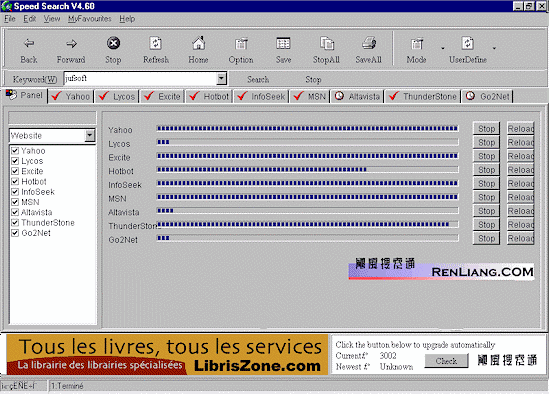Click the Back arrow toolbar icon
The image size is (550, 394).
(29, 44)
